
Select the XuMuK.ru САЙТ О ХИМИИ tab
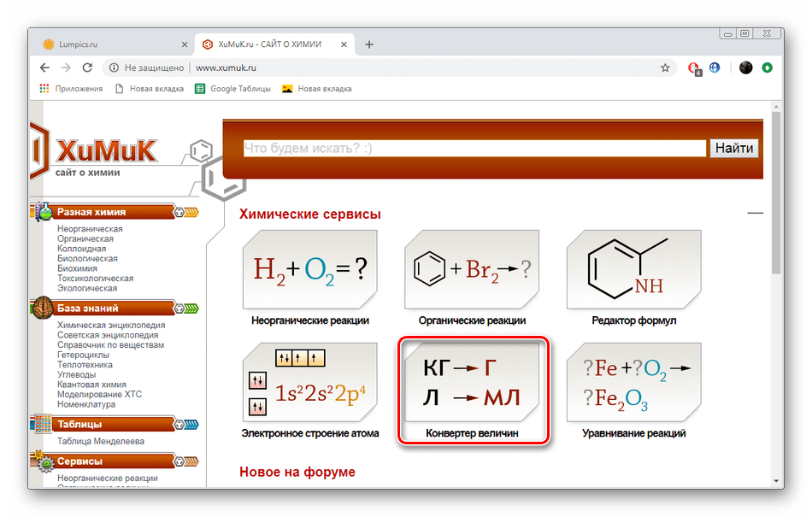(x=274, y=44)
